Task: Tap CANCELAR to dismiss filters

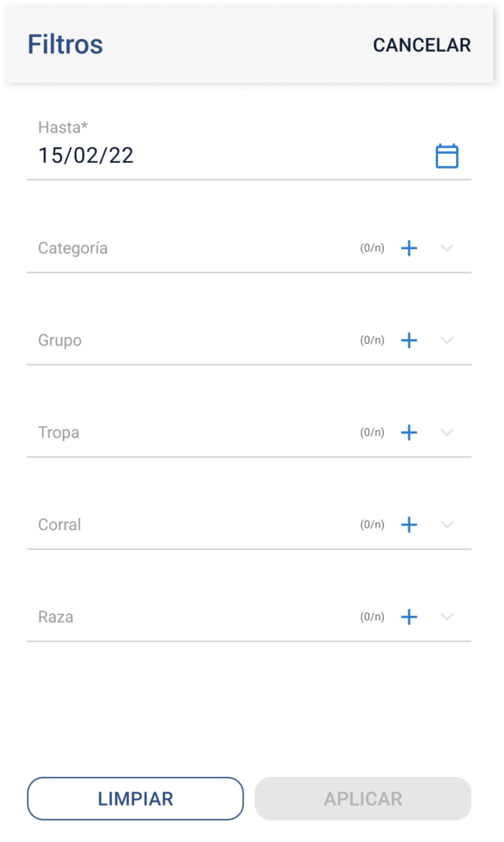Action: coord(422,45)
